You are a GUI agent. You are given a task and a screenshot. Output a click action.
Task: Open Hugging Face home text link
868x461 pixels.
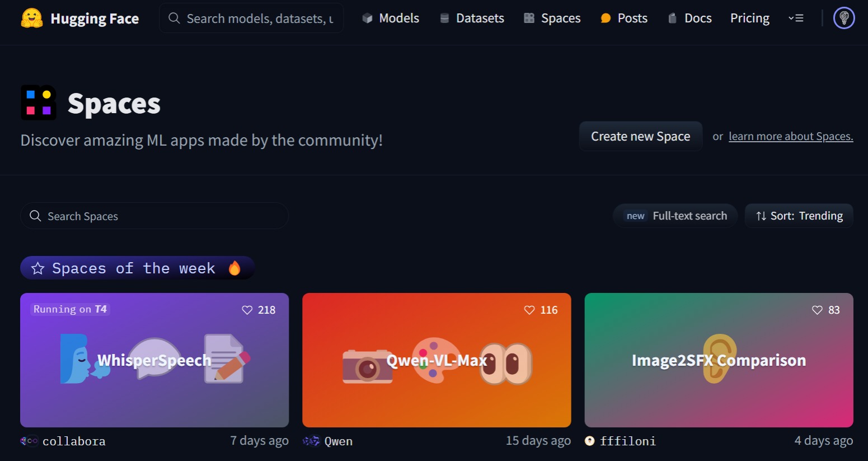point(95,18)
